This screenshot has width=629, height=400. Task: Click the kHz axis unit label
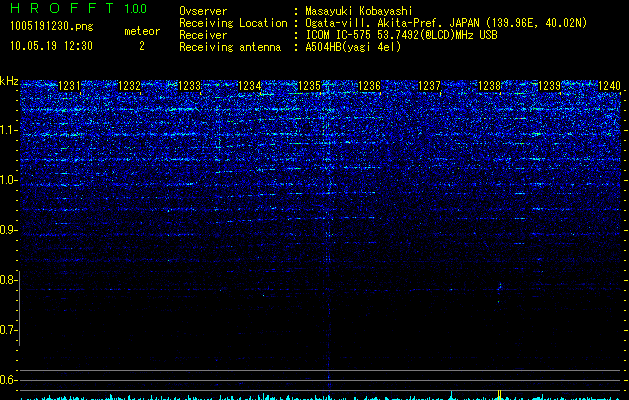[9, 81]
